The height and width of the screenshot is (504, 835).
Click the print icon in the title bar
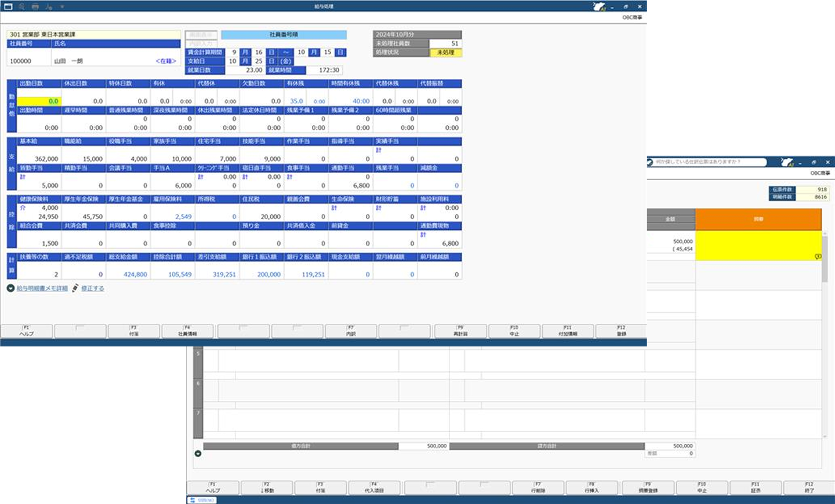(x=35, y=6)
